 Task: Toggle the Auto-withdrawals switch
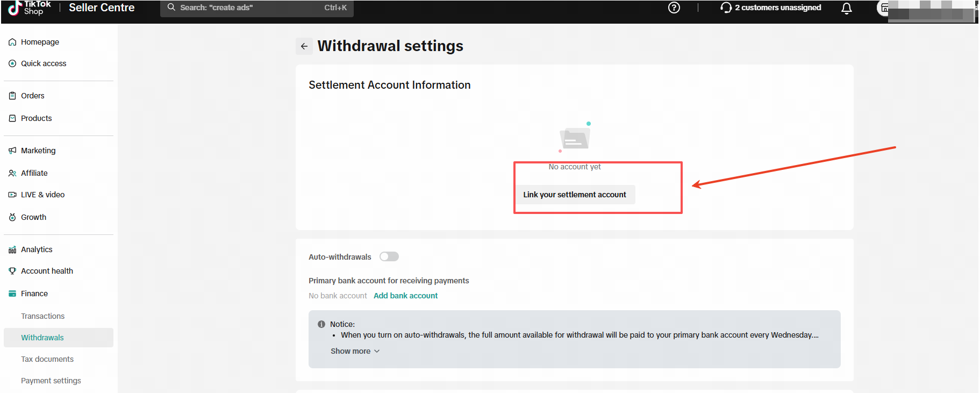click(389, 256)
